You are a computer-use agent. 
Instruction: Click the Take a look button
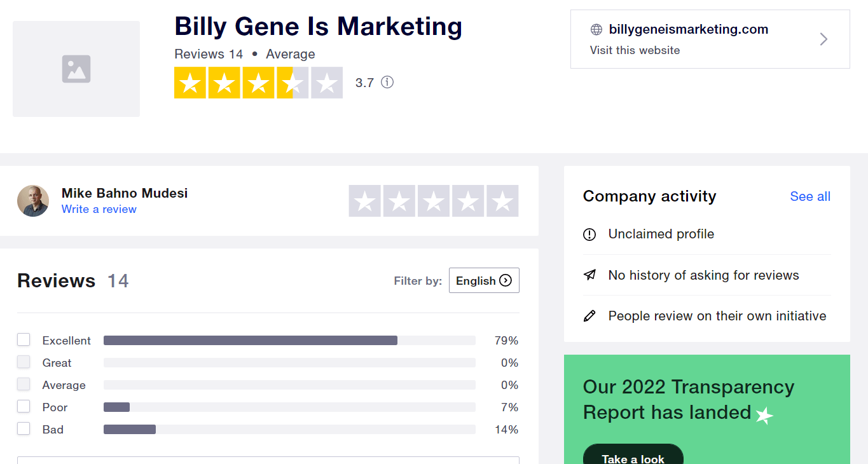click(x=633, y=455)
